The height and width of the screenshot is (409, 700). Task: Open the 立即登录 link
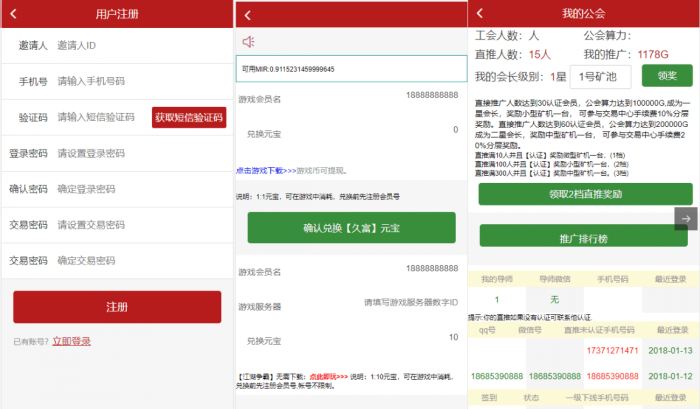pyautogui.click(x=71, y=341)
